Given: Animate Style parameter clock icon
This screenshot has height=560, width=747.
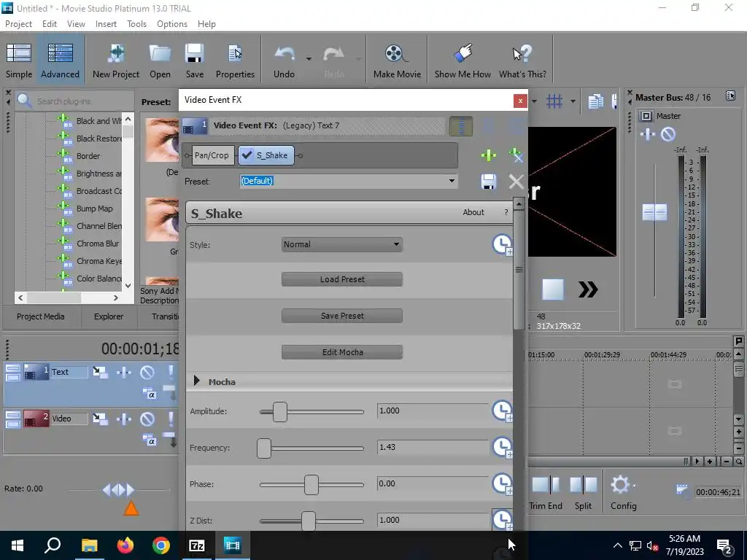Looking at the screenshot, I should pyautogui.click(x=502, y=245).
